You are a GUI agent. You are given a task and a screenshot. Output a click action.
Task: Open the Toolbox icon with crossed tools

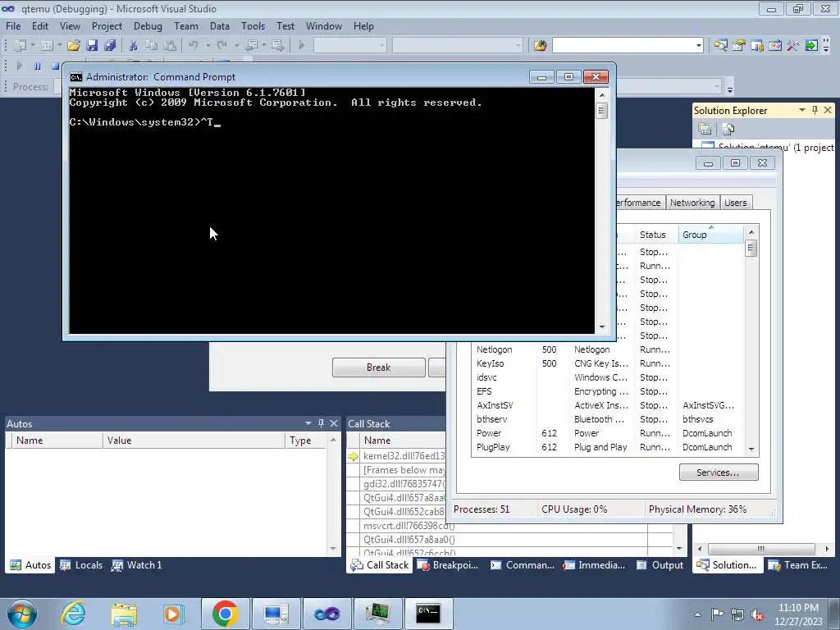coord(793,46)
